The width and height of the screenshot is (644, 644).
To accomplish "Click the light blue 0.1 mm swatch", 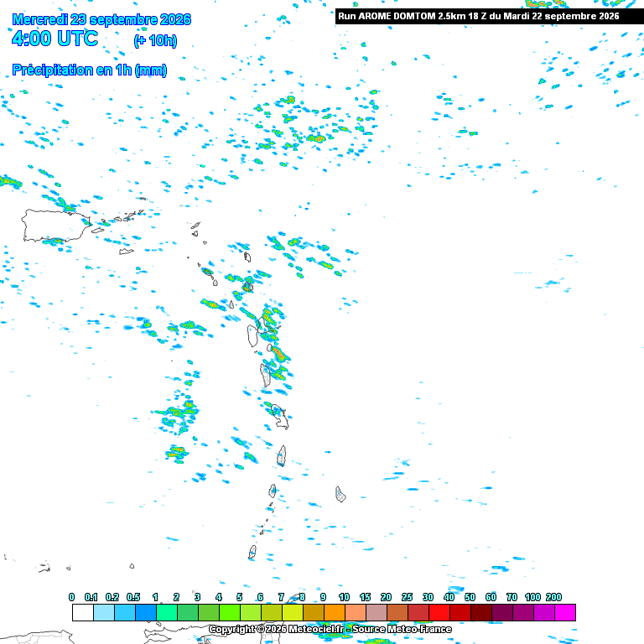I will point(104,612).
